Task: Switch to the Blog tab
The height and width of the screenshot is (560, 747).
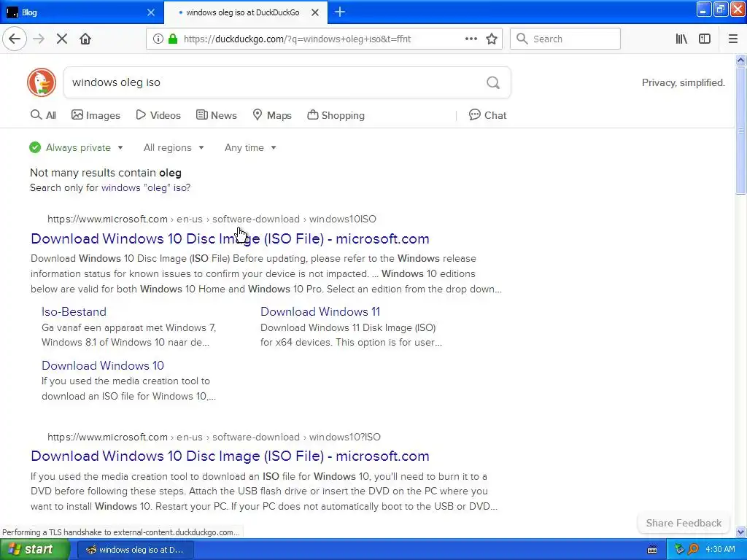Action: tap(80, 12)
